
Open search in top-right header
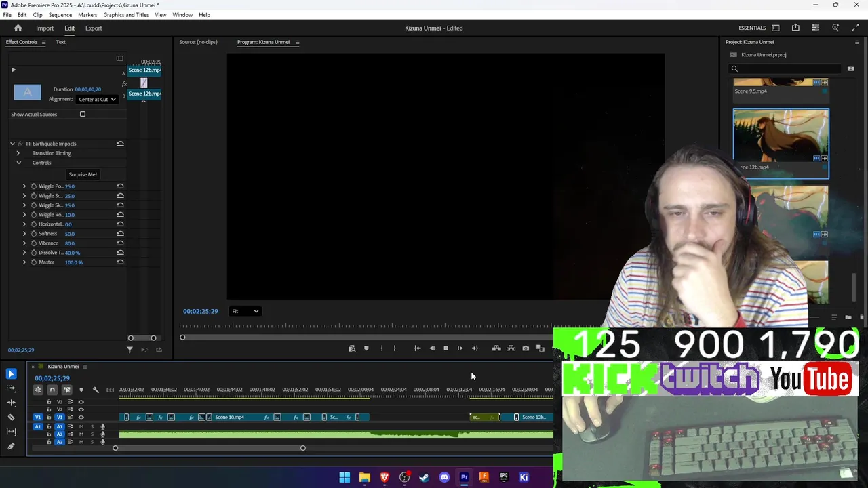coord(835,28)
